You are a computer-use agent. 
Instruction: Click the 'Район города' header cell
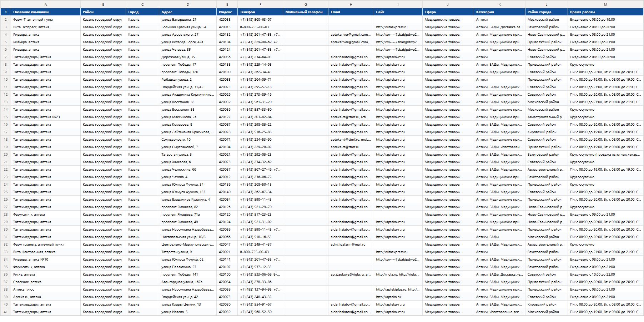(x=547, y=12)
